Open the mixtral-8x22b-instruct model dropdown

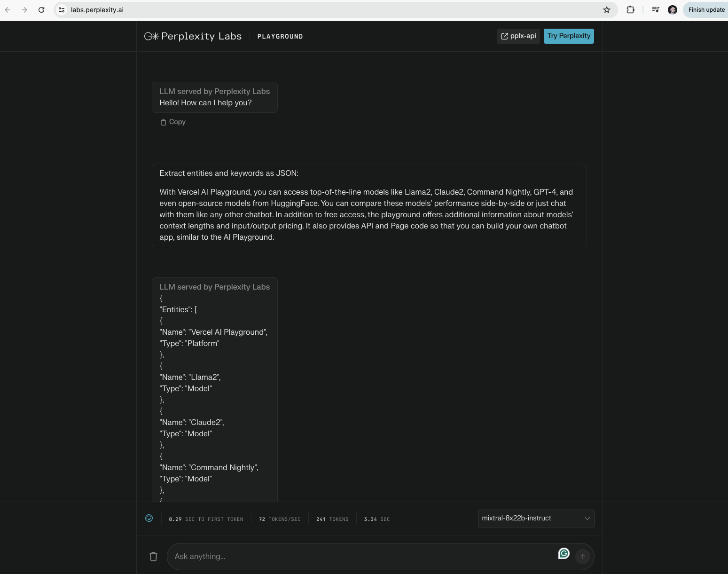pyautogui.click(x=536, y=519)
